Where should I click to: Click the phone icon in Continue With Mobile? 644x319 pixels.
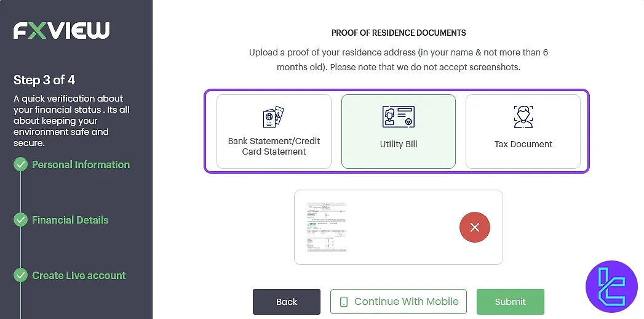click(x=344, y=302)
